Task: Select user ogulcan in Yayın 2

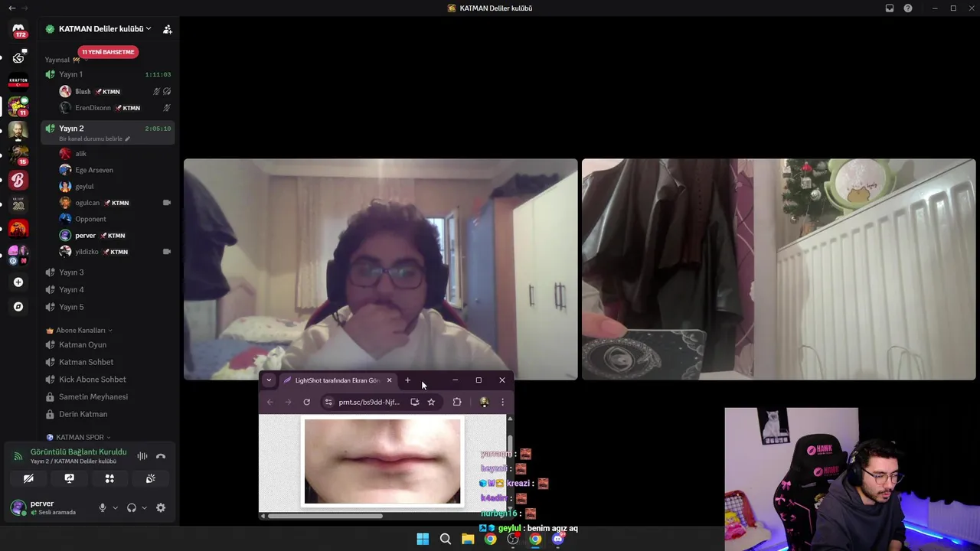Action: pos(115,203)
